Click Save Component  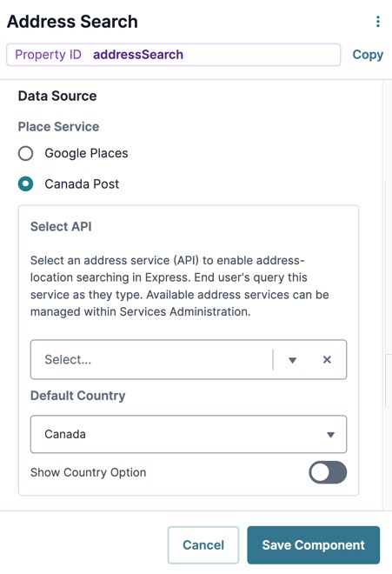pyautogui.click(x=313, y=545)
